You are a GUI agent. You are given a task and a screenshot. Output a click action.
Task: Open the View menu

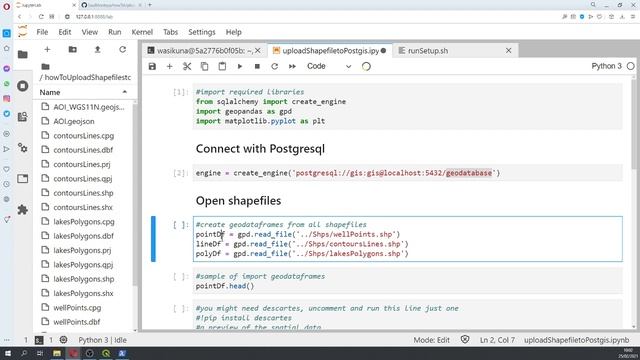89,32
